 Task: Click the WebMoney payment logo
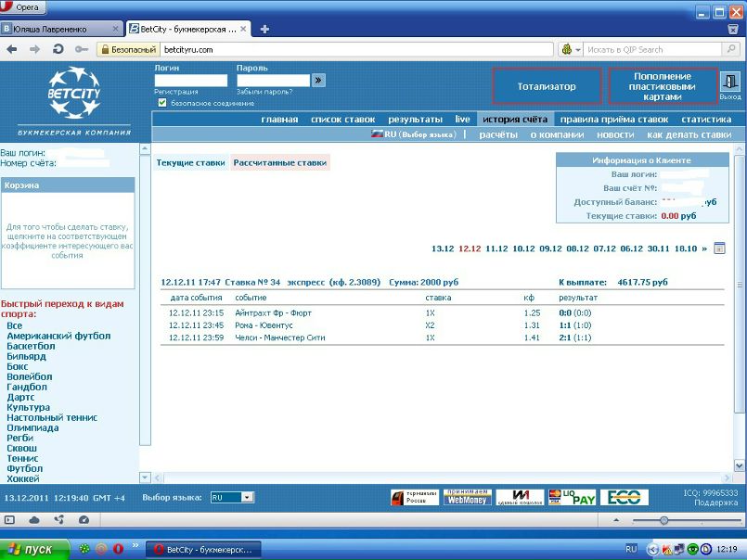[466, 498]
